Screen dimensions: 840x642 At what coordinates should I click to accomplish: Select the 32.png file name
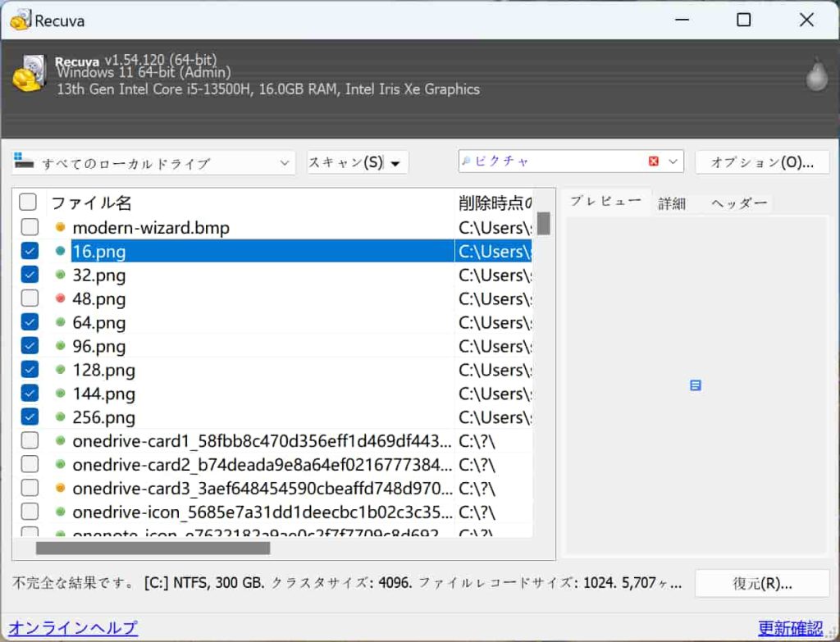[99, 275]
